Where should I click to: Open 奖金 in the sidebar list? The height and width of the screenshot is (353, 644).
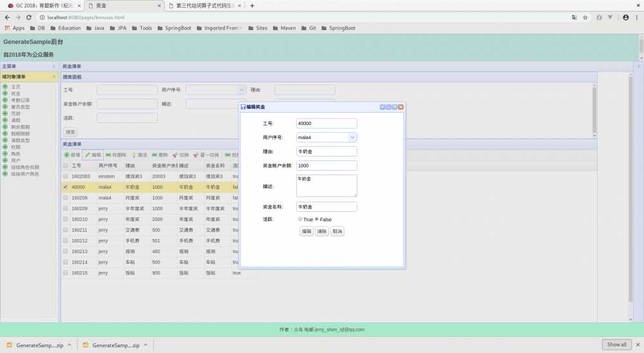[x=15, y=93]
